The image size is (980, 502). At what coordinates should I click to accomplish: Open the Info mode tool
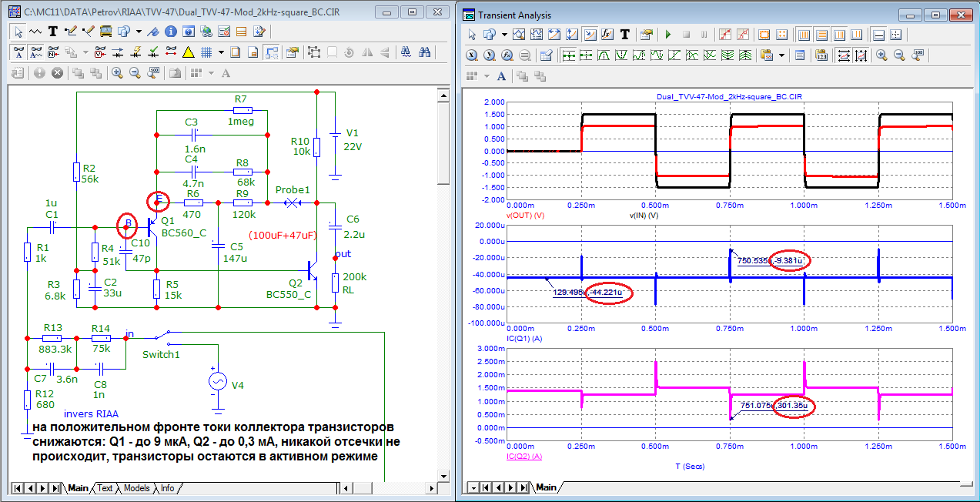[x=169, y=32]
